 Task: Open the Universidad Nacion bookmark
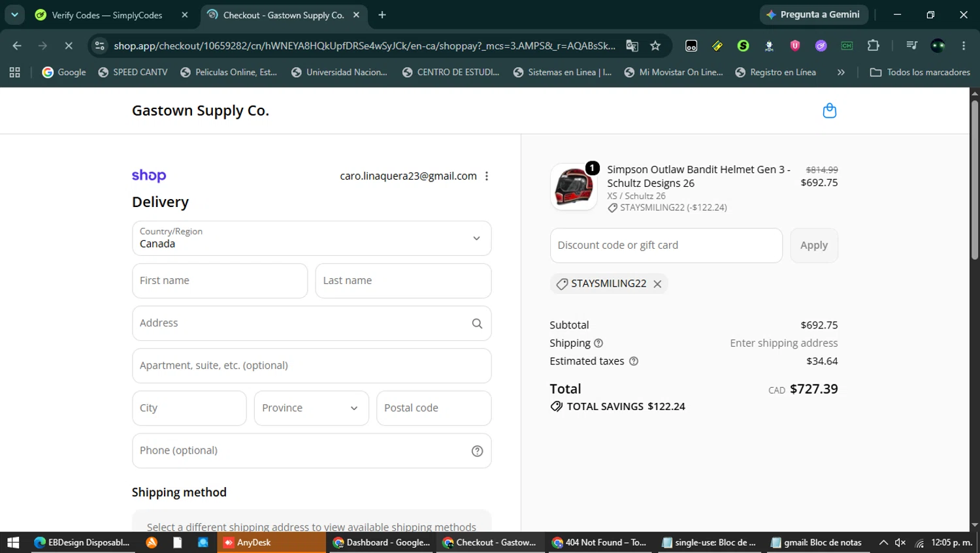pyautogui.click(x=339, y=72)
